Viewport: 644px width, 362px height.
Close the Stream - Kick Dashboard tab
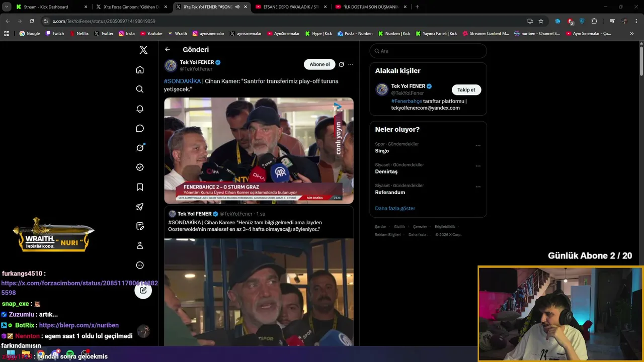tap(86, 7)
